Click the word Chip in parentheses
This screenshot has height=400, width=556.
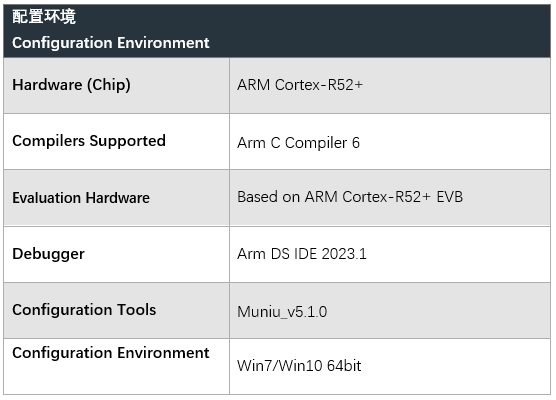coord(109,85)
